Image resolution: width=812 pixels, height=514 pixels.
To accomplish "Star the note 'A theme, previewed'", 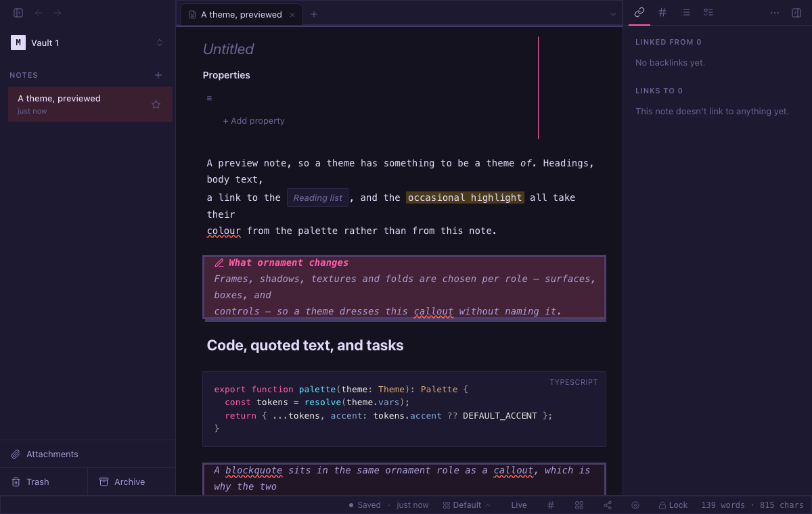I will [156, 104].
